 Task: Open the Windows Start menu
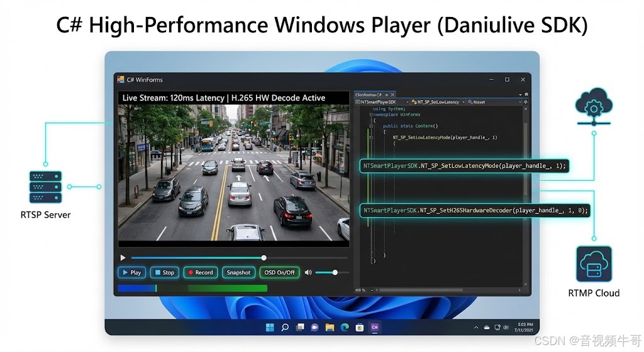(270, 327)
